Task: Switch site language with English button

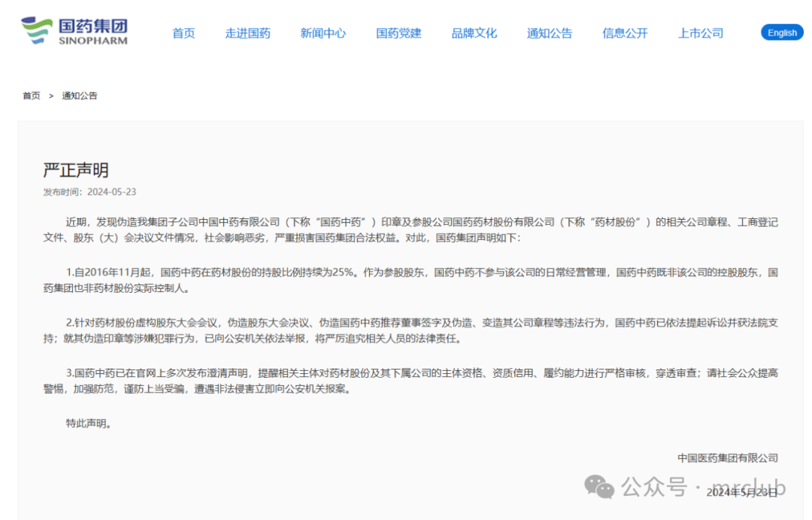Action: coord(782,32)
